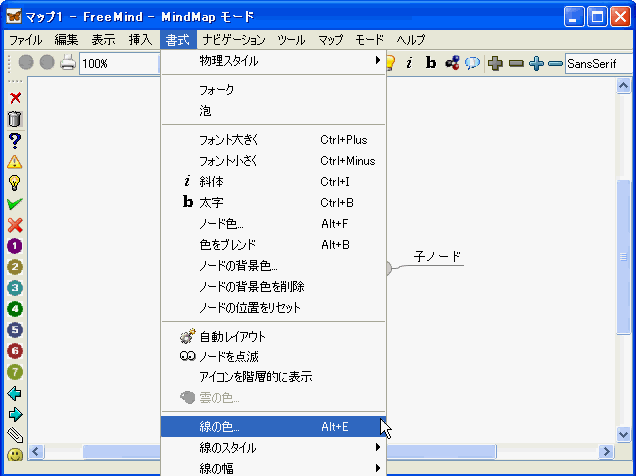Screen dimensions: 636x476
Task: Choose アイコンを階層的に表示 menu item
Action: pyautogui.click(x=273, y=377)
